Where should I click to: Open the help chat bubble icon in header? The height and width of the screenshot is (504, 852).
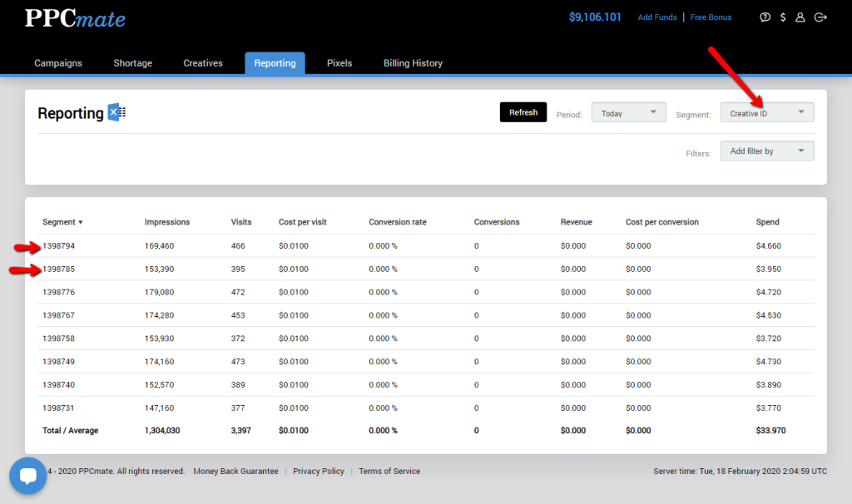tap(765, 17)
